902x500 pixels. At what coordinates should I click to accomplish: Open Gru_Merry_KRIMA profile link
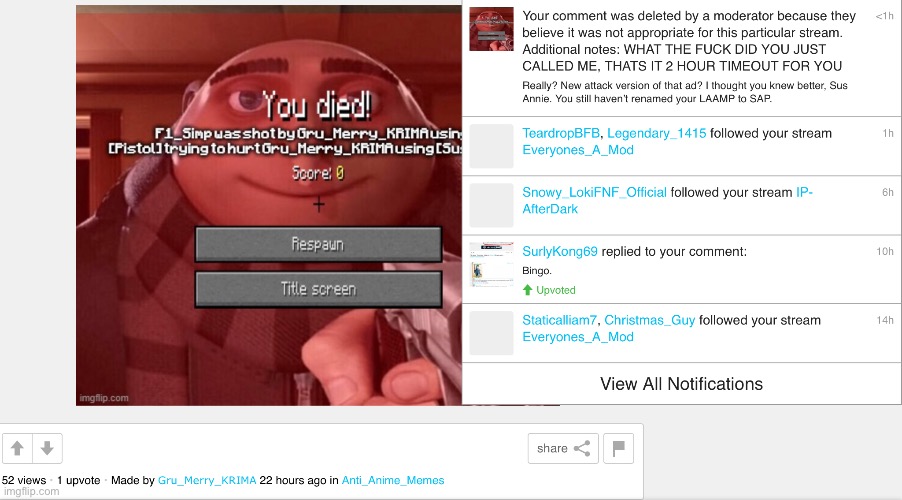click(207, 480)
